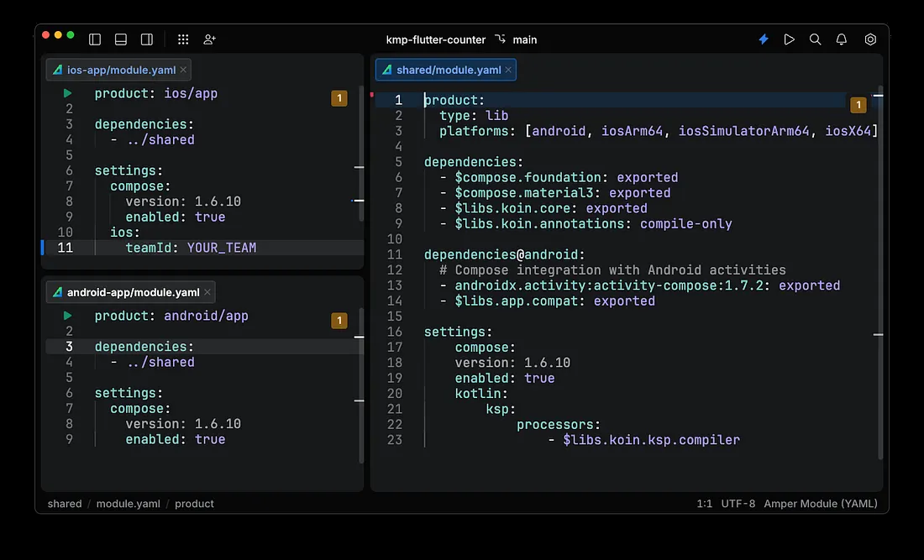Viewport: 924px width, 560px height.
Task: Open search with the magnifier icon
Action: pos(815,39)
